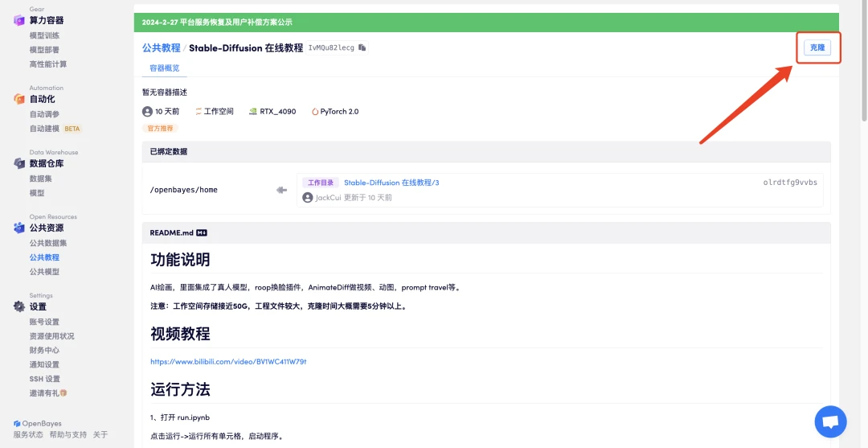Click the user avatar next to 10 天前
This screenshot has height=448, width=868.
(147, 111)
